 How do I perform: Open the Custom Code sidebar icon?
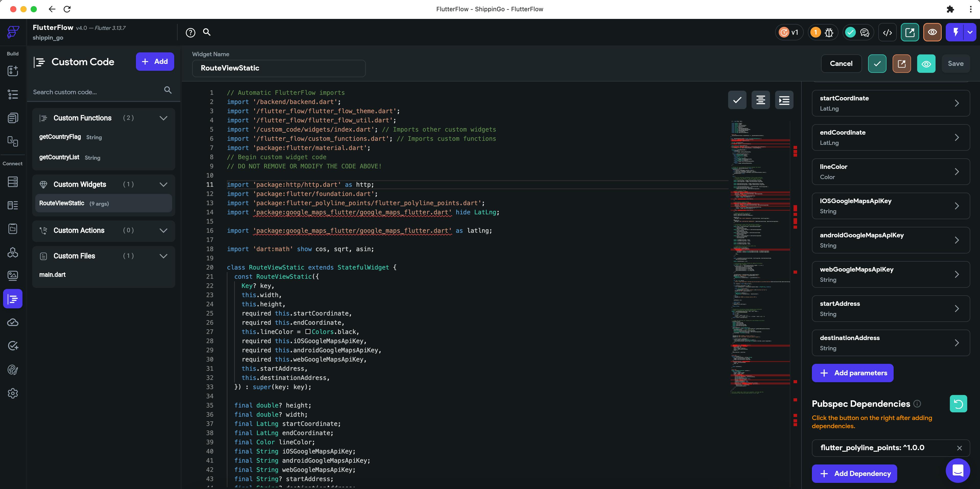point(13,299)
